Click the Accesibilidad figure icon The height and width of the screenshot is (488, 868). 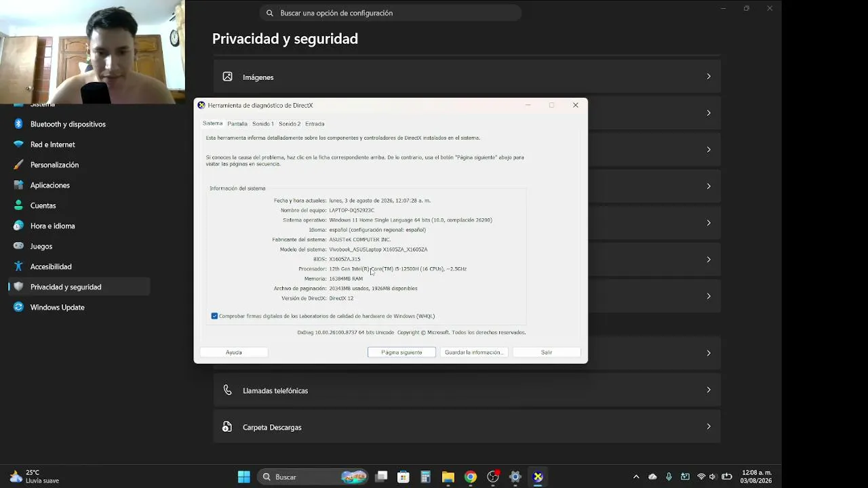coord(18,266)
